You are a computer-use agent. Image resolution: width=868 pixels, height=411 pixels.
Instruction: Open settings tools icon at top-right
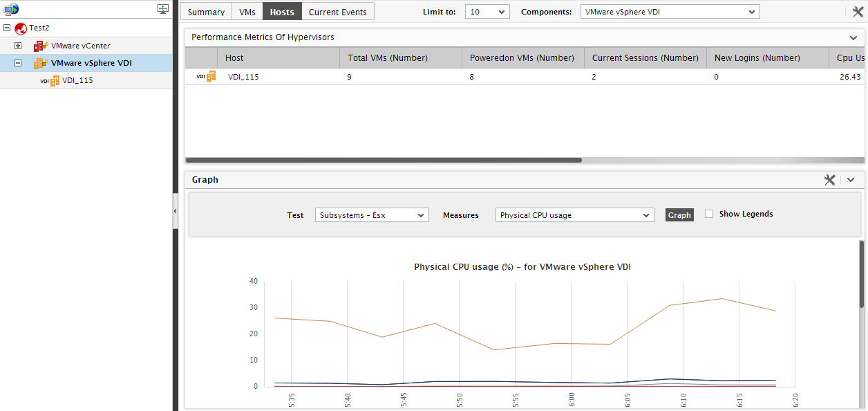858,12
